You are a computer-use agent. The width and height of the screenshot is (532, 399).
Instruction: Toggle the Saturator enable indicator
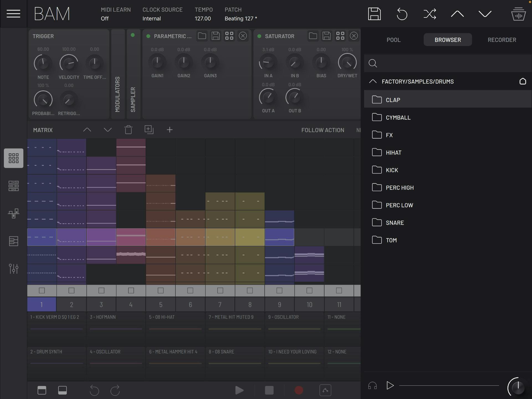(x=259, y=36)
